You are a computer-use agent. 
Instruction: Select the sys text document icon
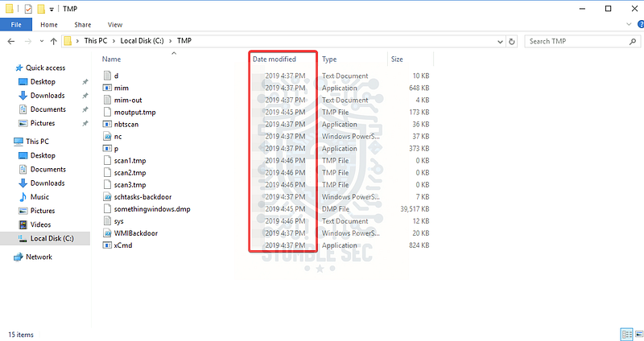pyautogui.click(x=107, y=221)
